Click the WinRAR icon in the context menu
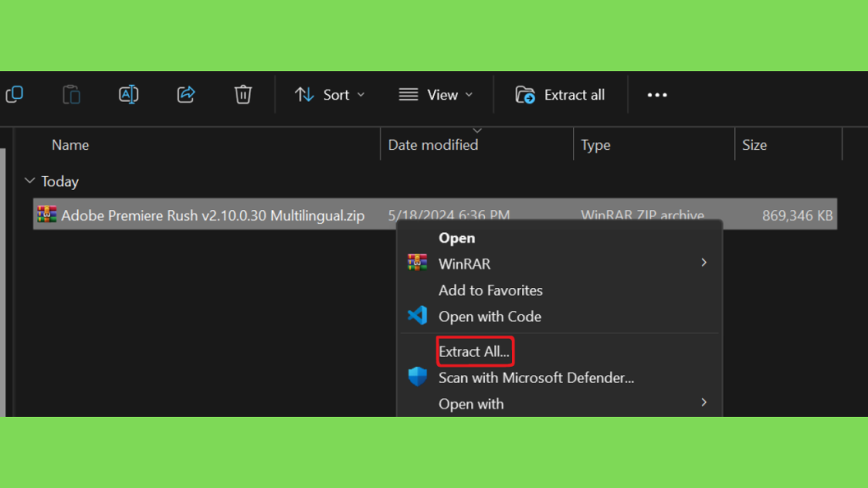Viewport: 868px width, 488px height. [417, 263]
